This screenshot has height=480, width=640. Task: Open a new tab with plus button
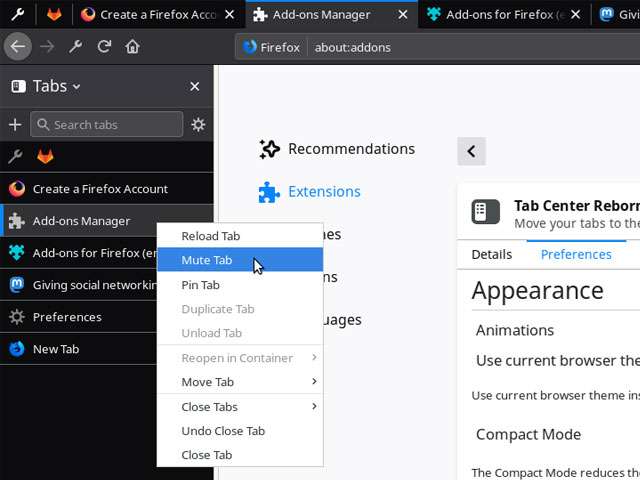(x=15, y=124)
